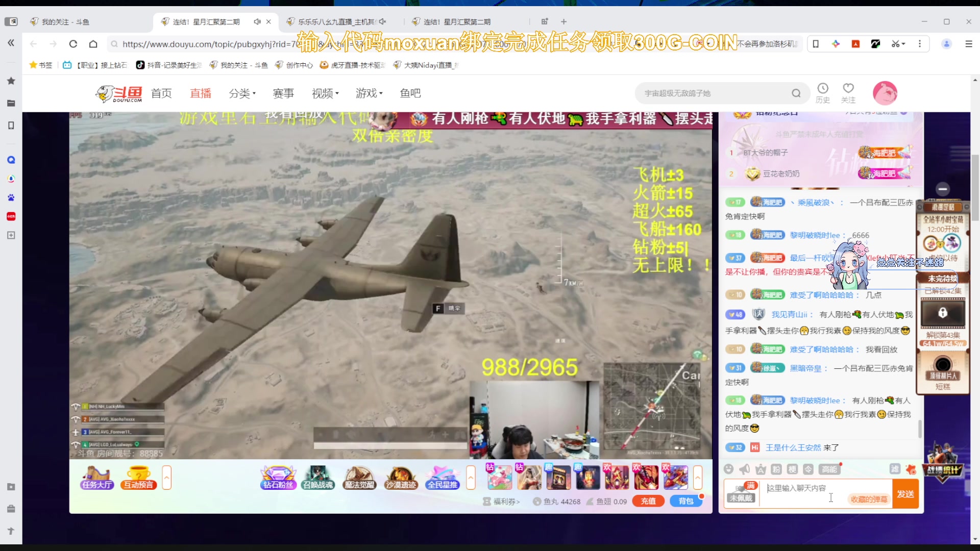Open the scissors screenshot tool dropdown
This screenshot has height=551, width=980.
click(x=898, y=44)
